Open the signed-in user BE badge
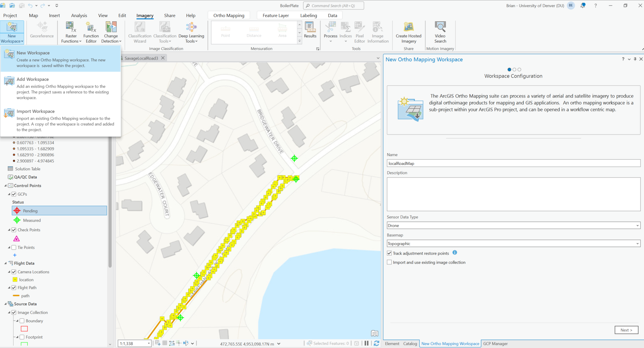Viewport: 644px width, 348px height. click(571, 5)
